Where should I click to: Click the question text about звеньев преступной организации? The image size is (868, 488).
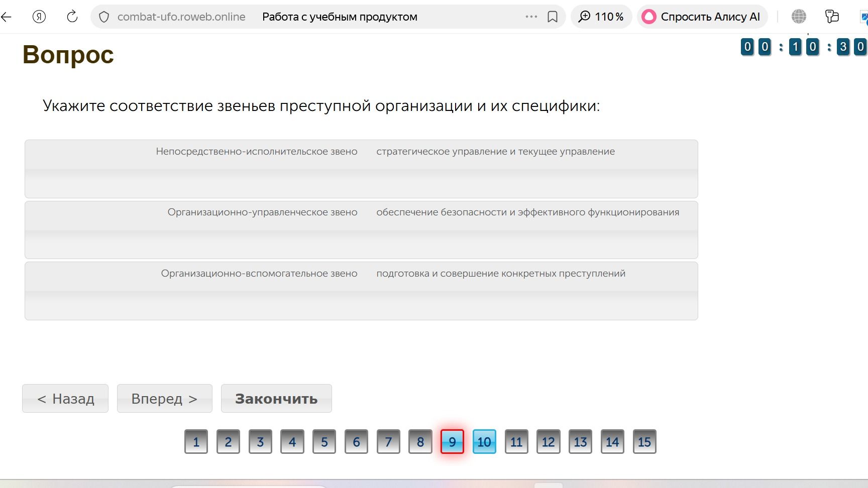[x=321, y=106]
